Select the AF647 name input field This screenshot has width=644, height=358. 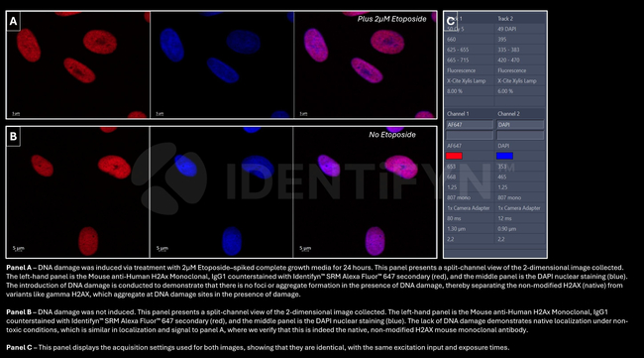pos(470,125)
